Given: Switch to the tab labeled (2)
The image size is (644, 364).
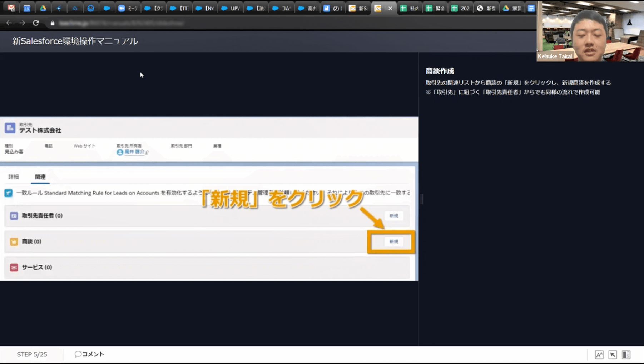Looking at the screenshot, I should (x=332, y=8).
